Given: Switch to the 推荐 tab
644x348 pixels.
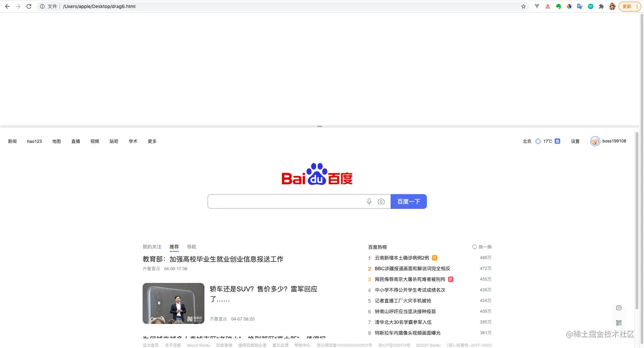Looking at the screenshot, I should point(174,247).
